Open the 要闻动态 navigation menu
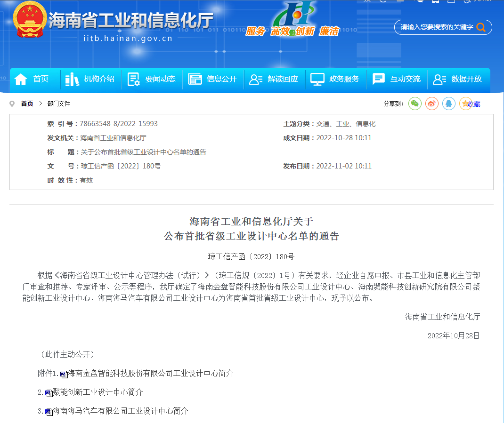This screenshot has width=504, height=423. (x=152, y=79)
